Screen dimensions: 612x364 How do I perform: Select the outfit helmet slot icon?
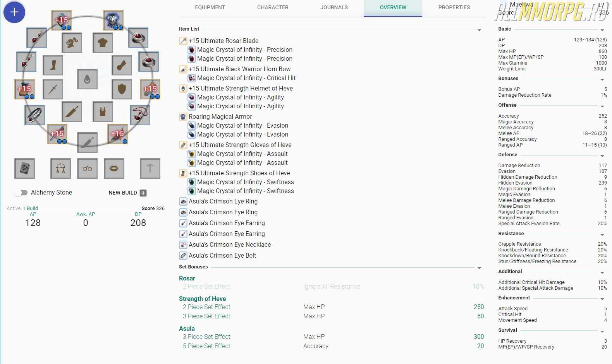pos(72,43)
